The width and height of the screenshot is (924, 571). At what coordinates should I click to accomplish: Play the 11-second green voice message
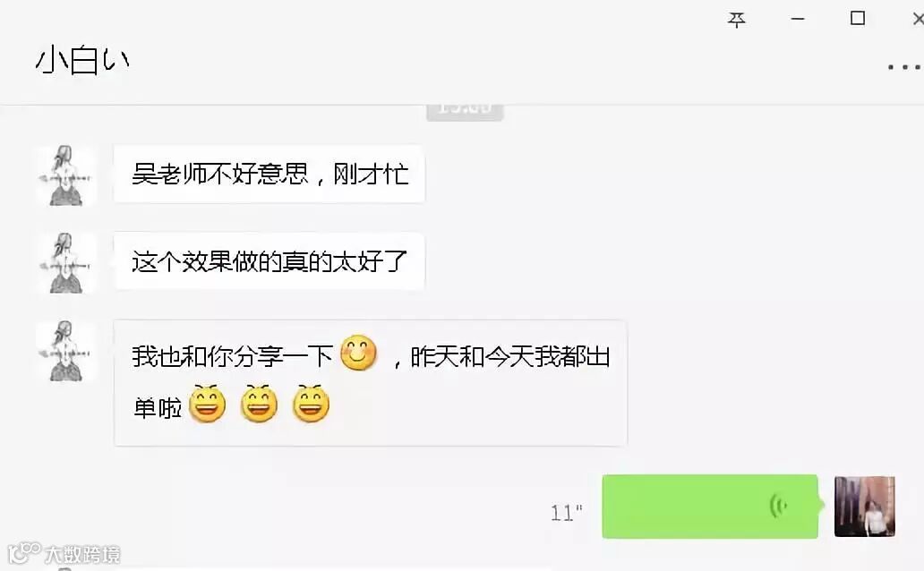(x=710, y=507)
